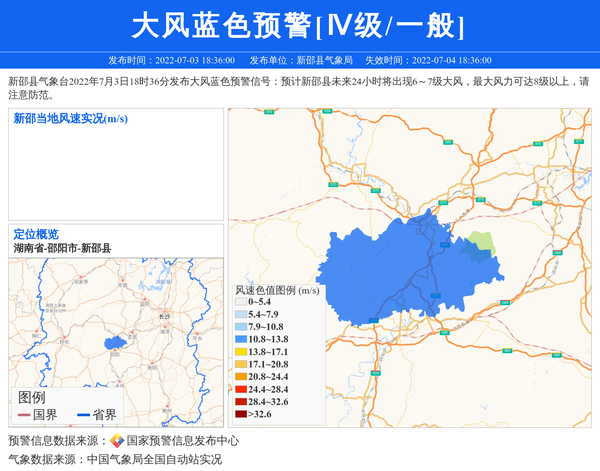Click the National Early Warning Center logo icon
The width and height of the screenshot is (600, 471).
117,441
